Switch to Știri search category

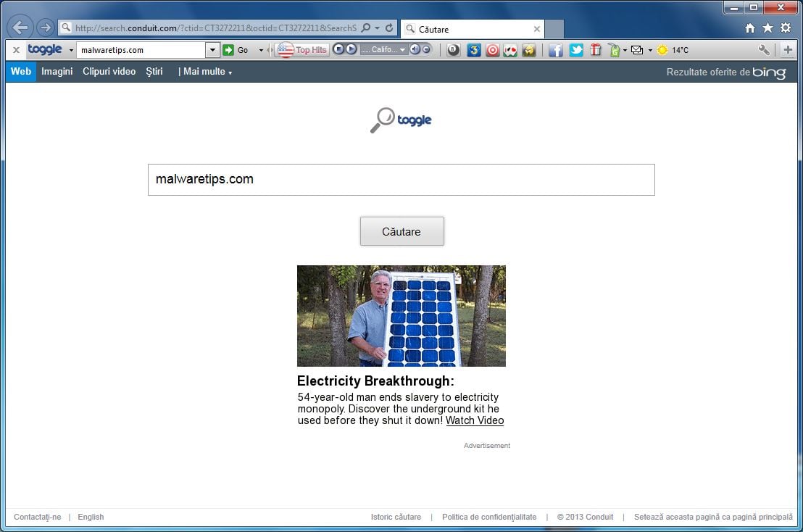coord(154,71)
